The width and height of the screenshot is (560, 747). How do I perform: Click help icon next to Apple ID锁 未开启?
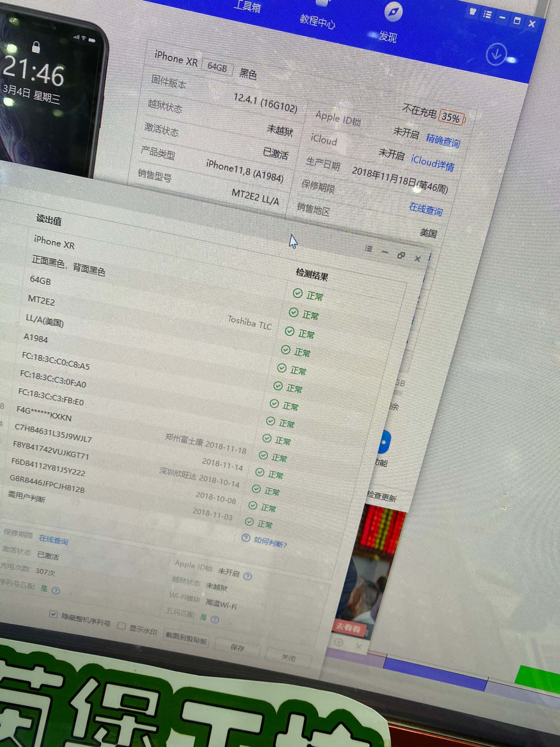(x=247, y=576)
